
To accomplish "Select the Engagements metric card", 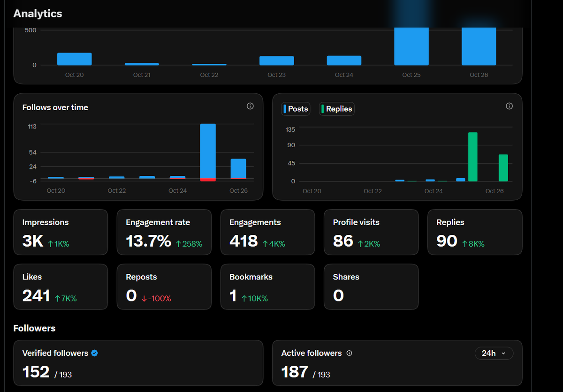I will coord(268,232).
